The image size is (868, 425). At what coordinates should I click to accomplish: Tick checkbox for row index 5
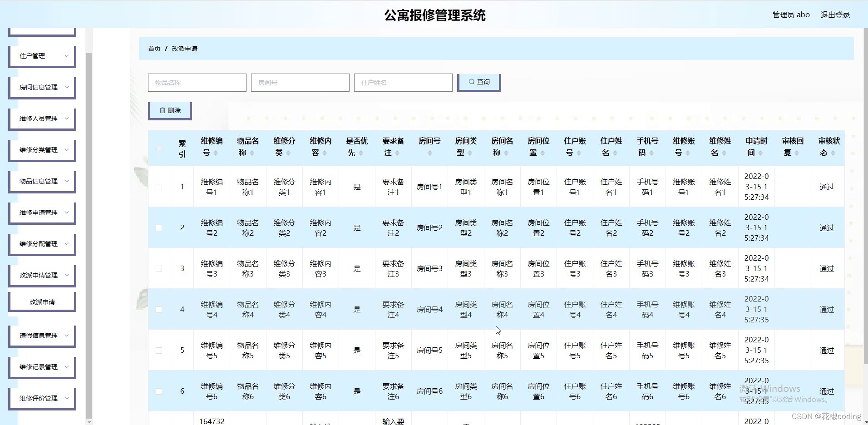pyautogui.click(x=159, y=351)
